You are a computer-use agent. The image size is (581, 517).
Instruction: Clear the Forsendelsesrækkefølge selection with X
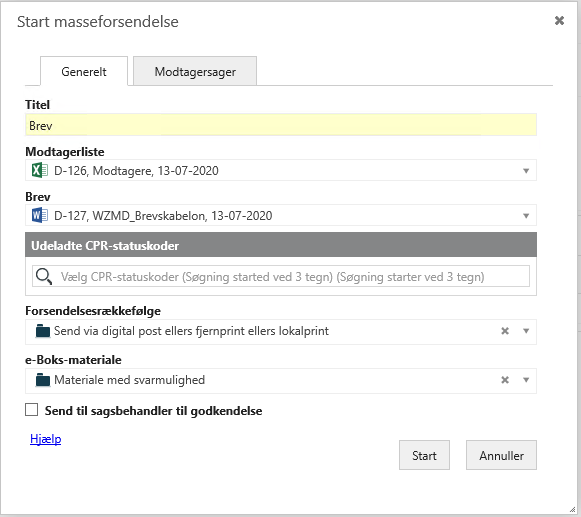505,331
